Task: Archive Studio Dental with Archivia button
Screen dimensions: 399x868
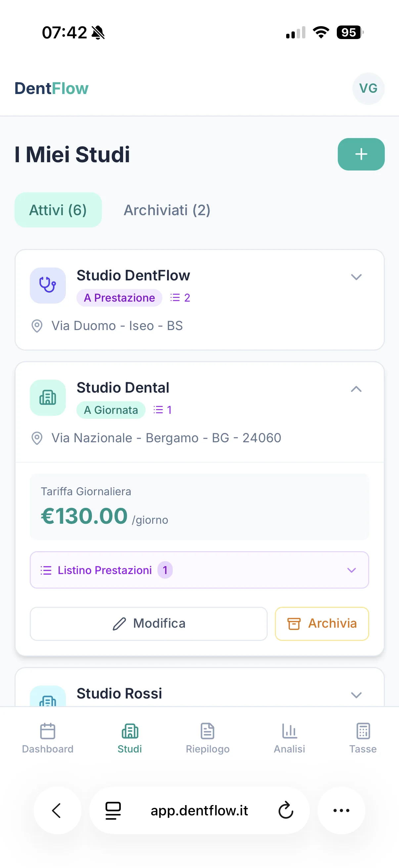Action: click(x=322, y=624)
